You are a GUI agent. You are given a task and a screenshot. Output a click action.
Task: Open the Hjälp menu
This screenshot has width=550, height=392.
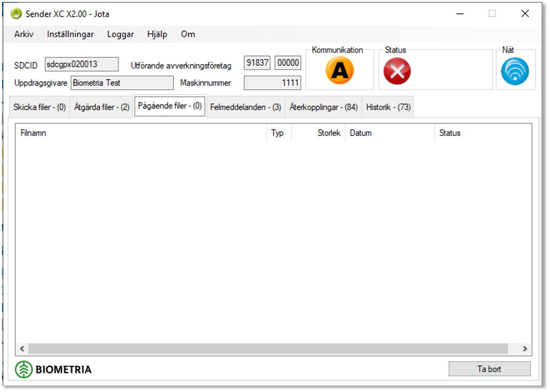157,34
